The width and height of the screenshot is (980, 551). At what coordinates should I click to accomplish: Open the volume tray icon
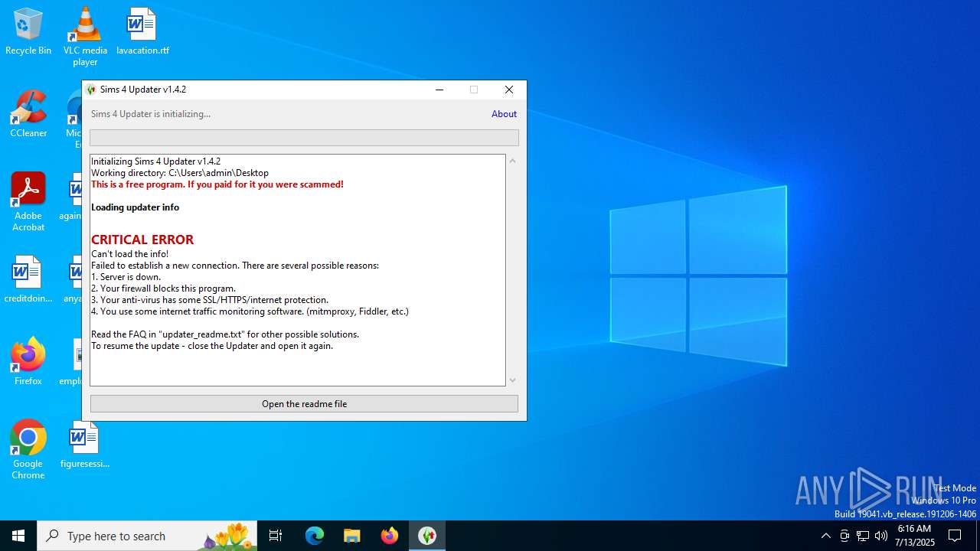click(881, 536)
